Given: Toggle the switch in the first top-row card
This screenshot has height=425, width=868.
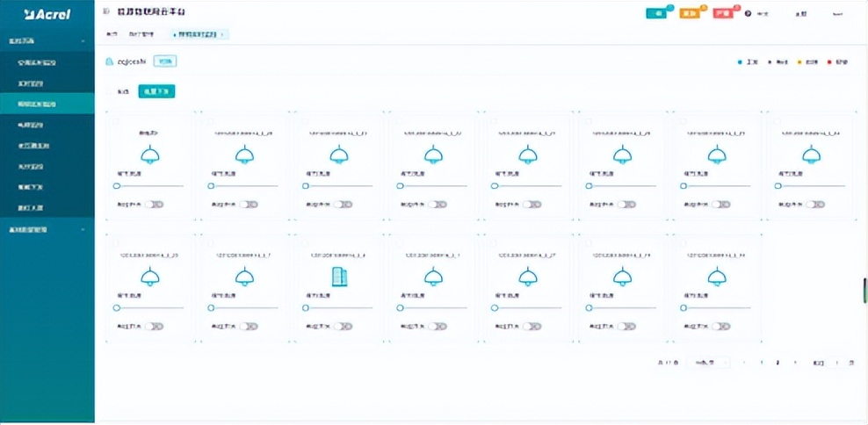Looking at the screenshot, I should (x=156, y=204).
